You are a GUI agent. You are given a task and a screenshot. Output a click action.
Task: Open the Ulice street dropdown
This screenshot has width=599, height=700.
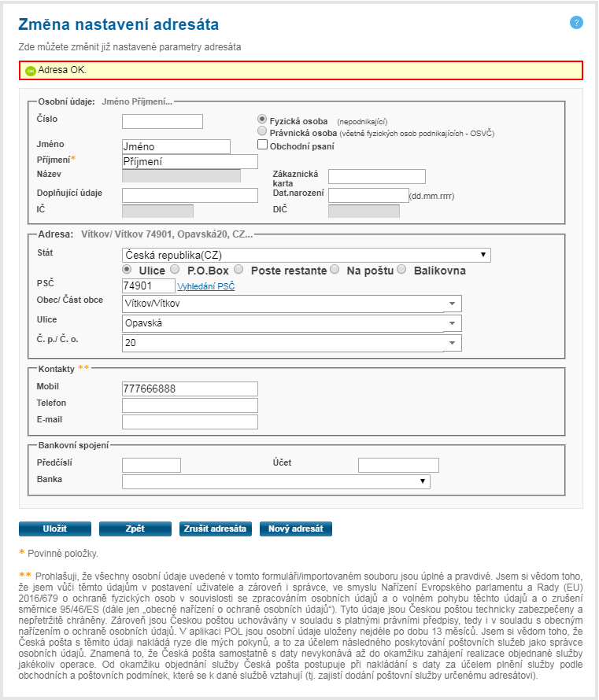[452, 323]
